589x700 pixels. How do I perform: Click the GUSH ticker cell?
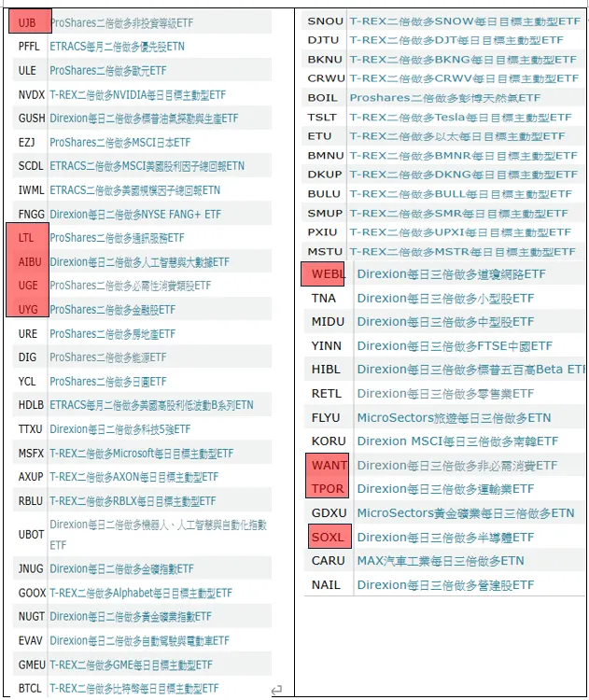click(x=32, y=119)
